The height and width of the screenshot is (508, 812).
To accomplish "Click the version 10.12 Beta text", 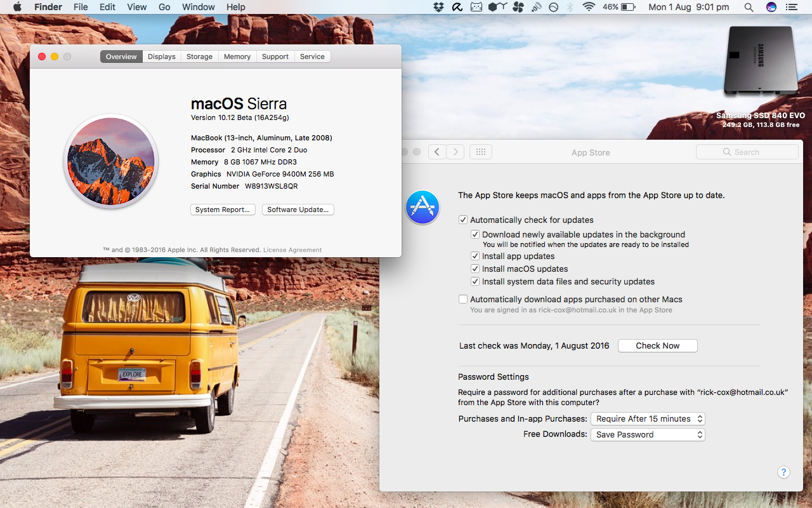I will (240, 118).
